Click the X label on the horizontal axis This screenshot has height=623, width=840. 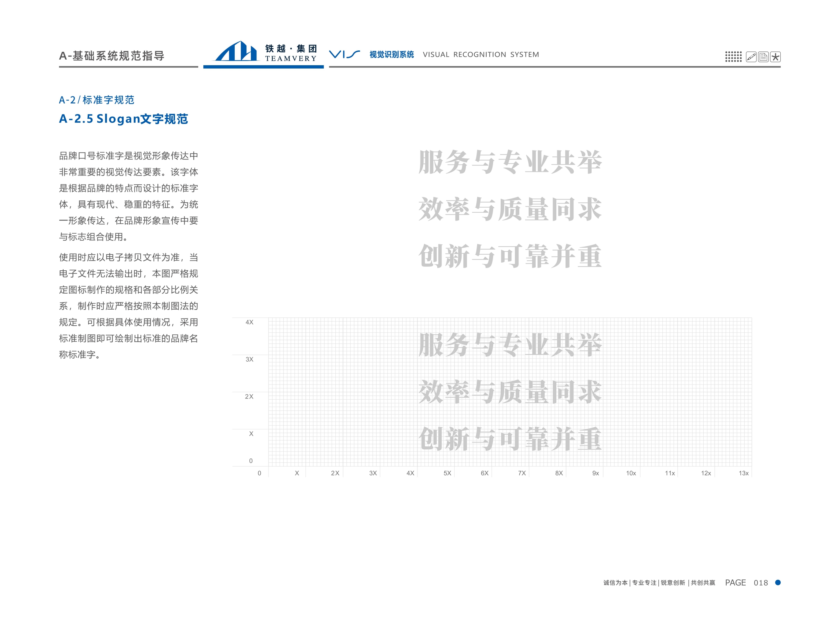pos(297,473)
